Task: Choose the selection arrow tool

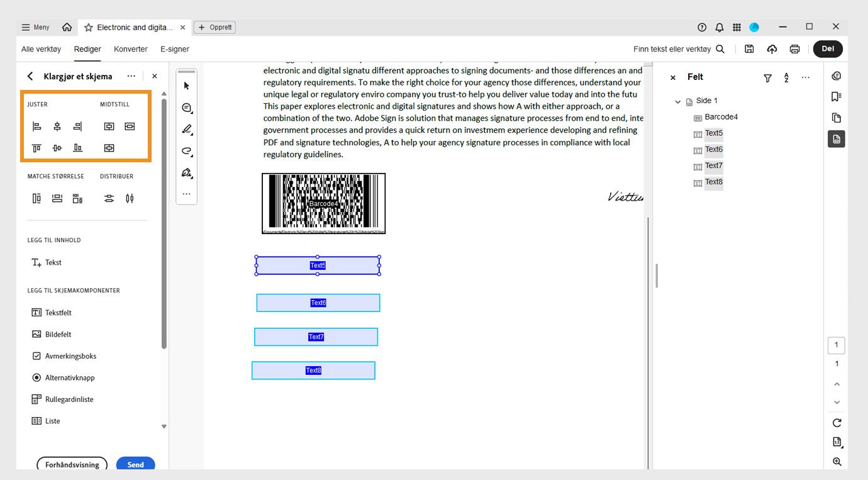Action: tap(186, 86)
